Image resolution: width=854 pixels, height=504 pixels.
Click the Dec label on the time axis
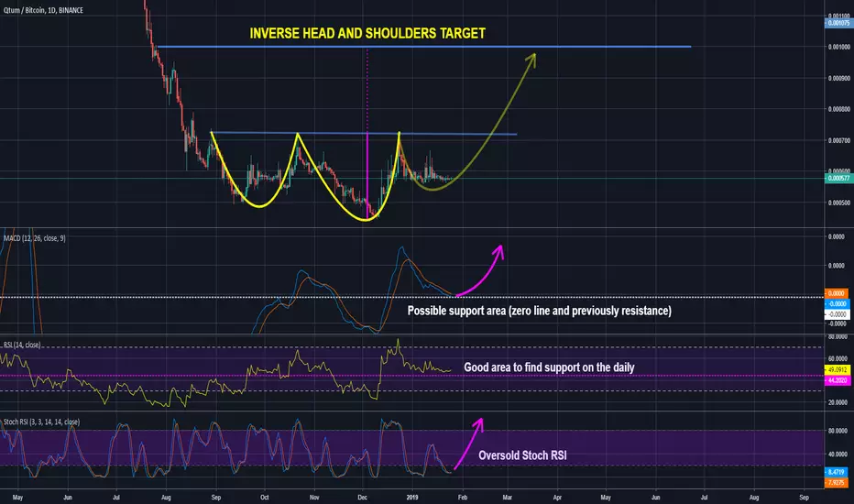click(363, 498)
